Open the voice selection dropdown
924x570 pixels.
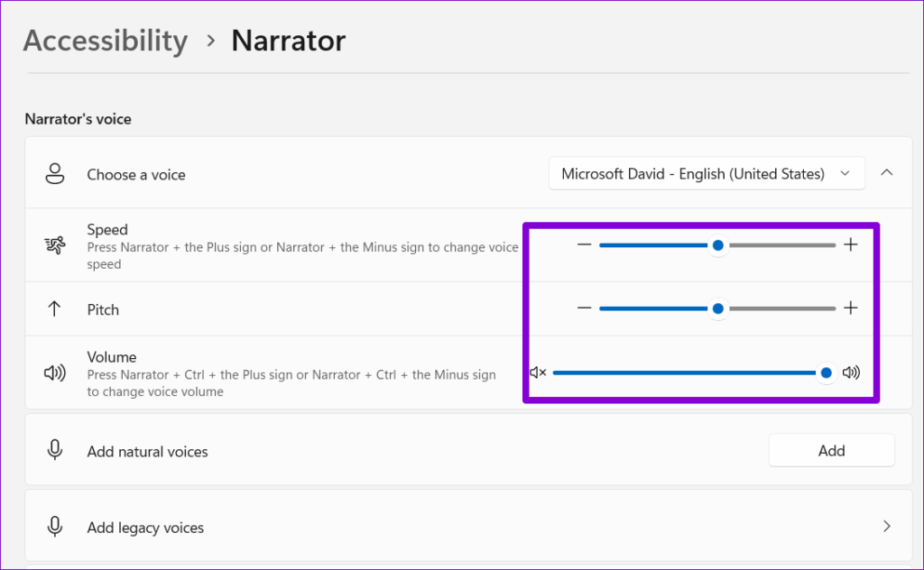(x=845, y=173)
